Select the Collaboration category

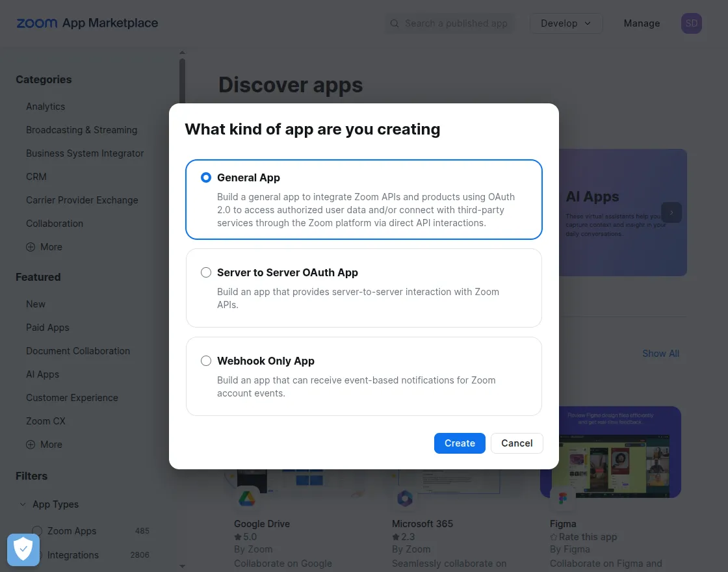[55, 224]
